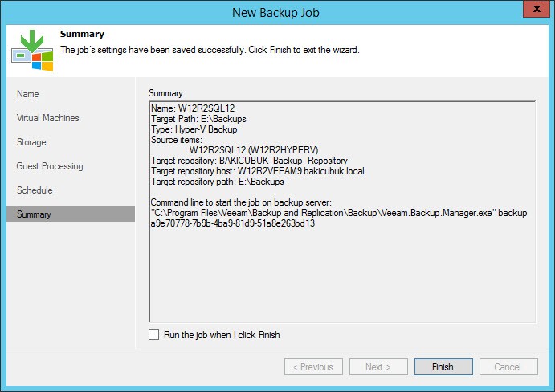Click the disabled Previous button
This screenshot has width=555, height=392.
pyautogui.click(x=313, y=366)
